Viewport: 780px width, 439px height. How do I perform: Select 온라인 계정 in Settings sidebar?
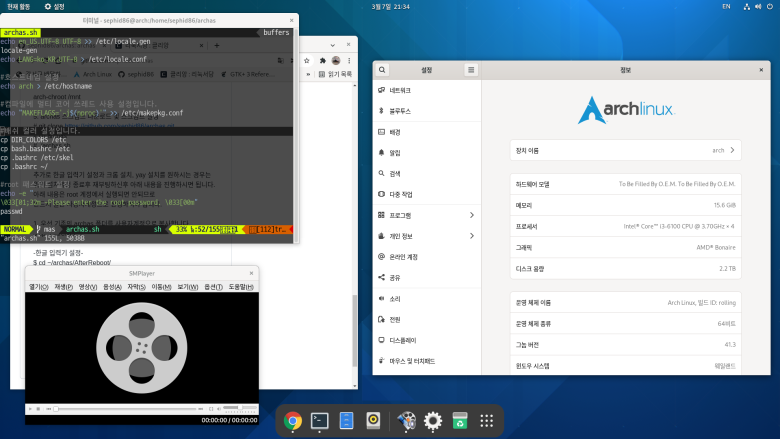coord(427,257)
